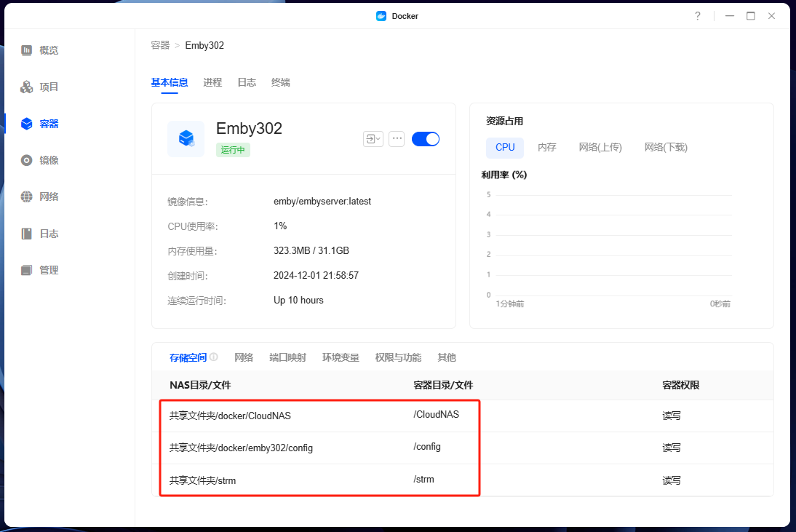The height and width of the screenshot is (532, 796).
Task: Select the 容器 containers icon in sidebar
Action: tap(26, 123)
